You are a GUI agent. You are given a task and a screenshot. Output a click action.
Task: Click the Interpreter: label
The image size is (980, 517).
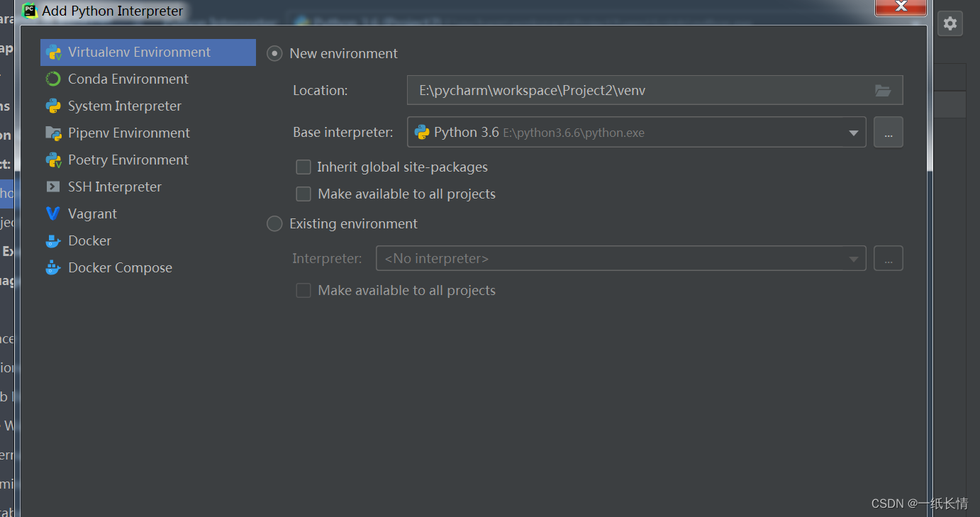point(327,259)
